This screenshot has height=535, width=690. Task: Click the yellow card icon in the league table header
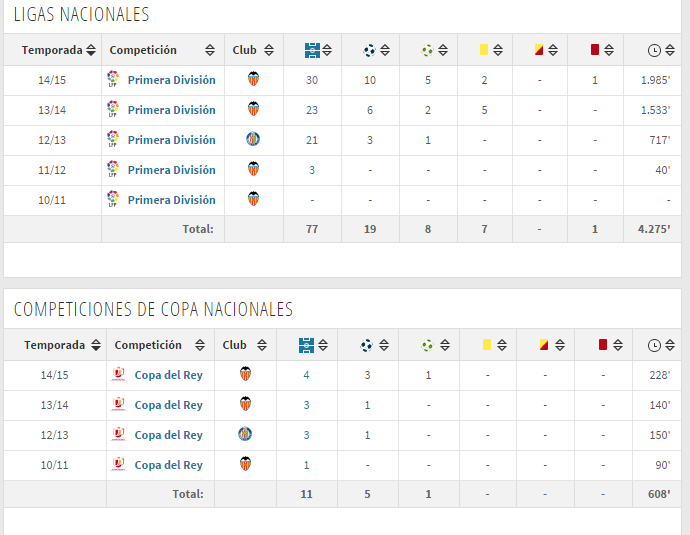click(484, 49)
